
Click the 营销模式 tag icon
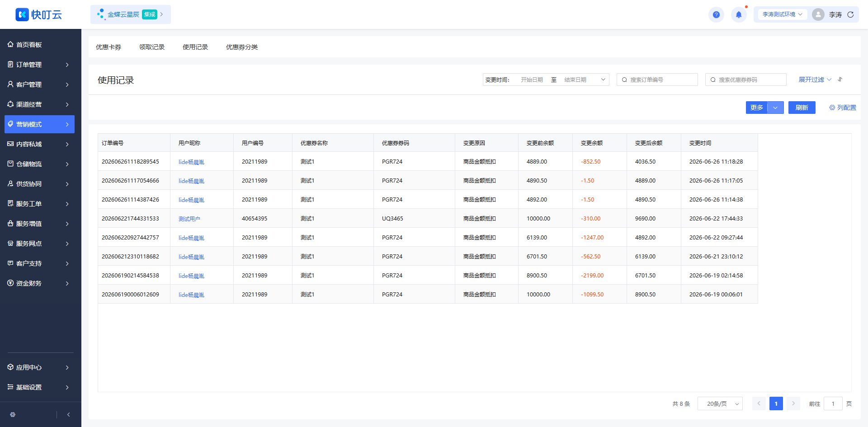click(10, 124)
